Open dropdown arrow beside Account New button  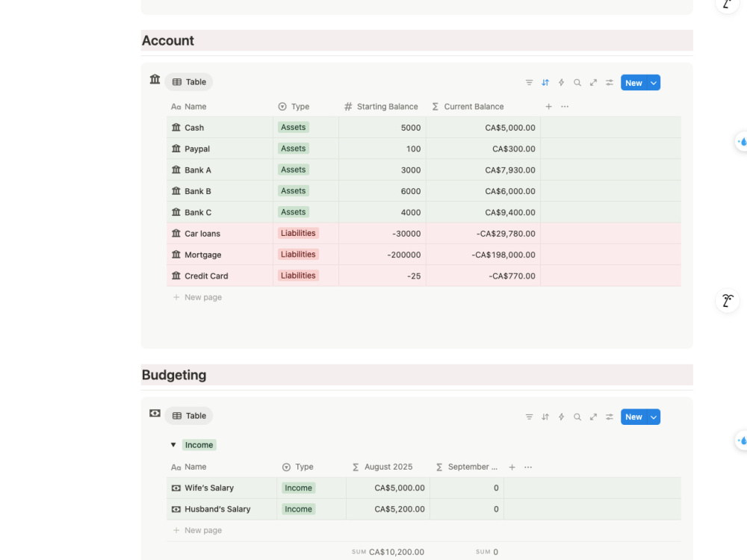[x=654, y=83]
